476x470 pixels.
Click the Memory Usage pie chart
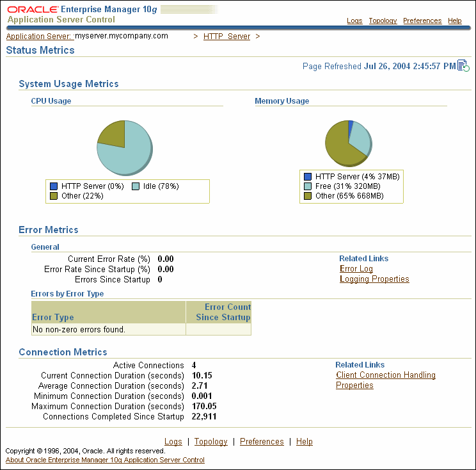[349, 143]
